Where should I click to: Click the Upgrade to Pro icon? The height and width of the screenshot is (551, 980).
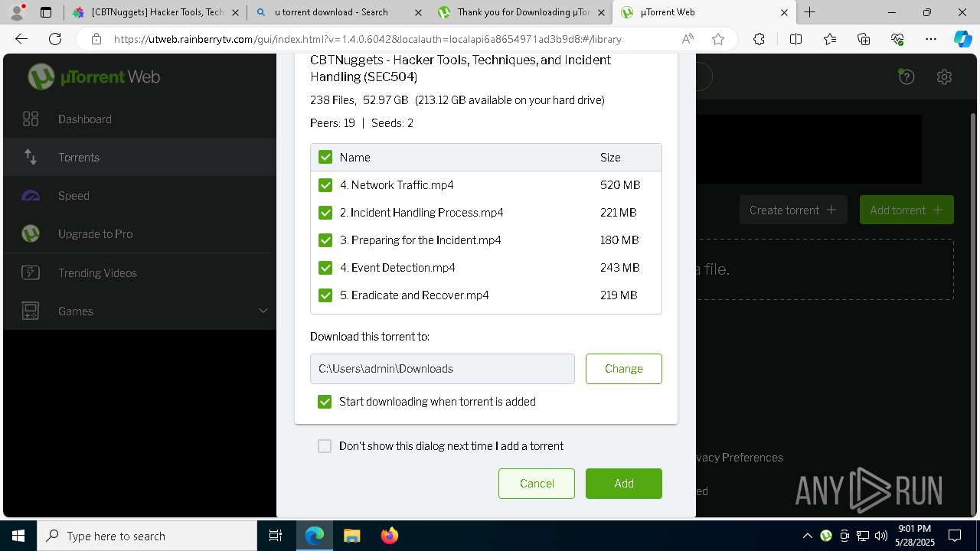click(31, 233)
